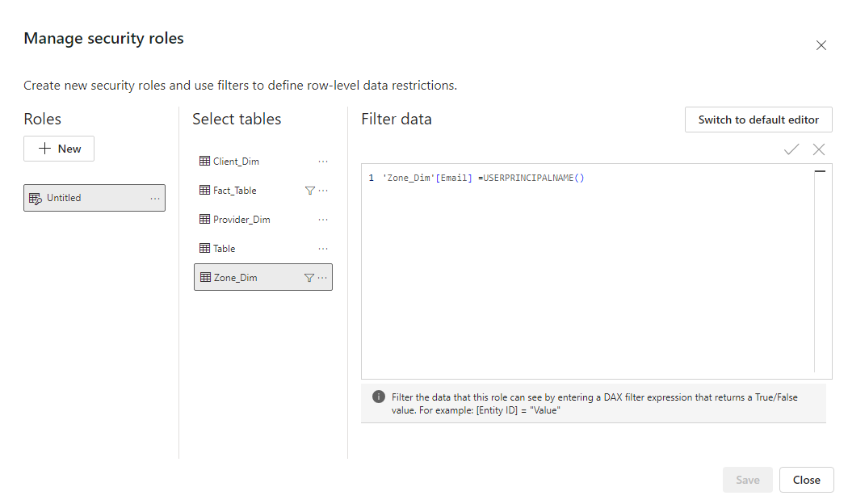Click the Provider_Dim table grid icon
The image size is (848, 504).
coord(204,219)
